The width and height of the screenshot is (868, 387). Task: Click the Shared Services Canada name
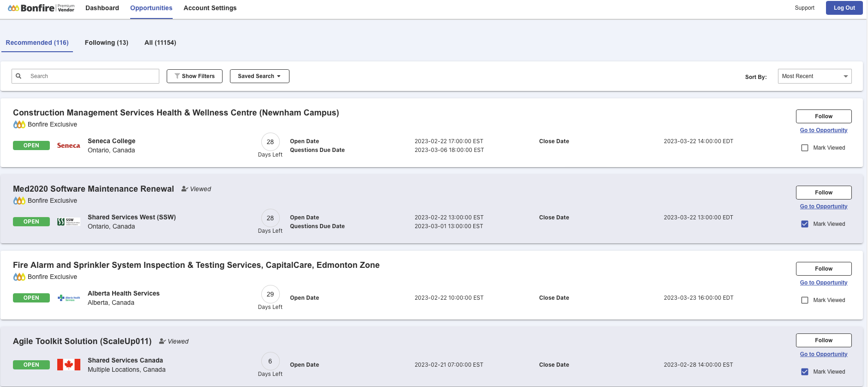tap(125, 360)
